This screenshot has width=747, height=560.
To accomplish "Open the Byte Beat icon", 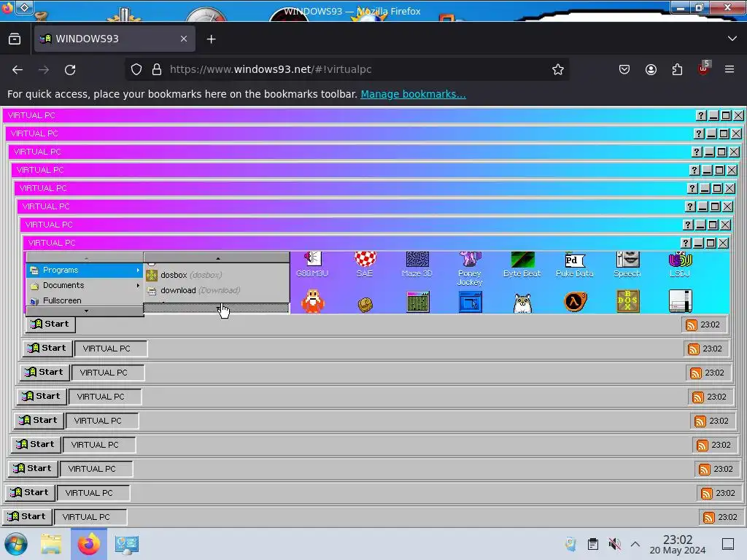I will [522, 264].
